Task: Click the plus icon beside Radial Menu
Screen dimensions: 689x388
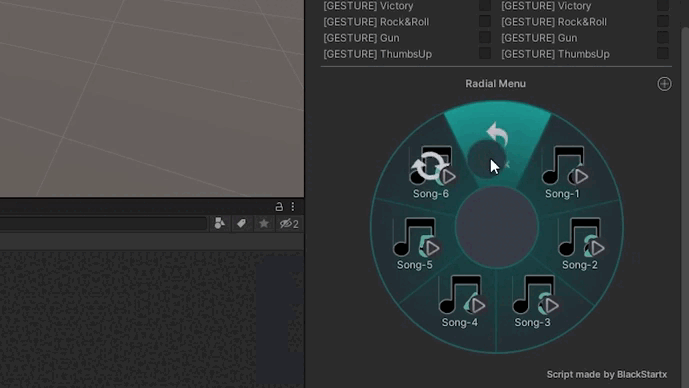Action: pyautogui.click(x=664, y=83)
